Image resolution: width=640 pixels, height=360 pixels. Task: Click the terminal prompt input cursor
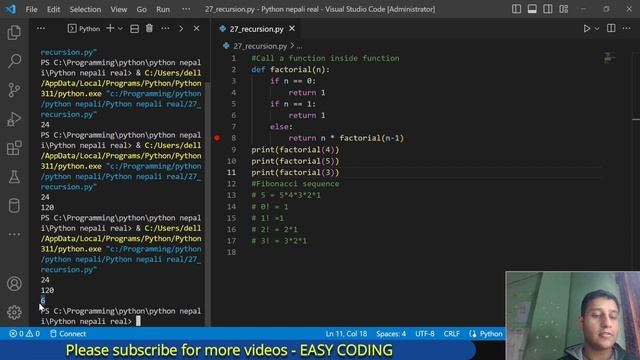pos(138,321)
